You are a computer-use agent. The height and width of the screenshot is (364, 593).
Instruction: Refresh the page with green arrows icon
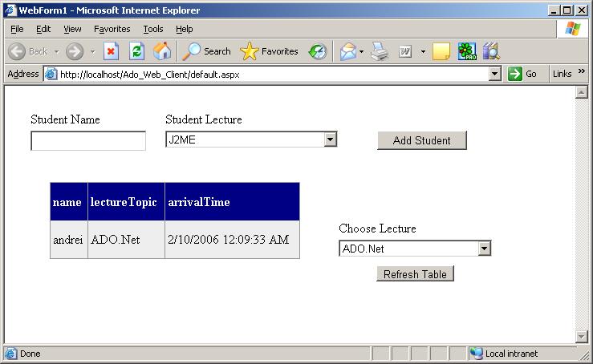[x=136, y=51]
